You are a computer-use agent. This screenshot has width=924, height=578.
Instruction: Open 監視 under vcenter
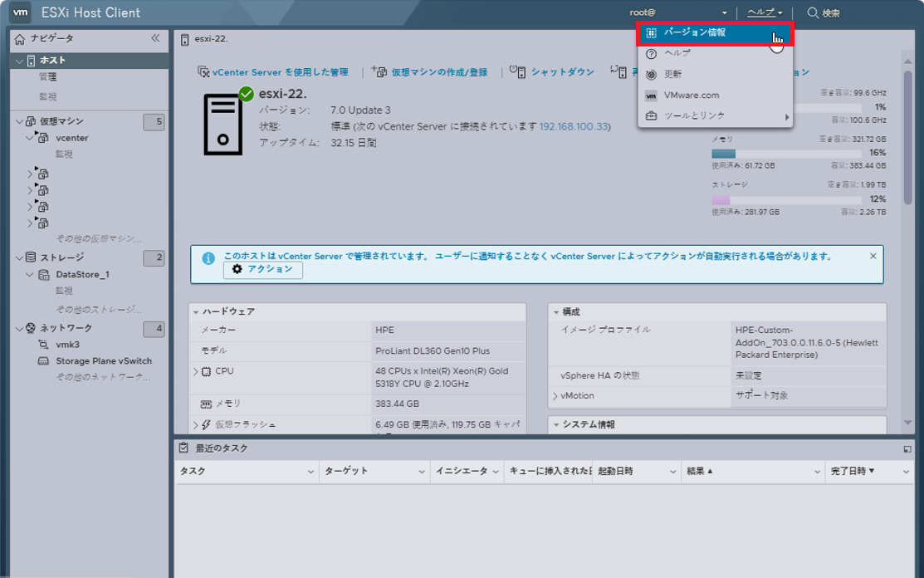64,154
